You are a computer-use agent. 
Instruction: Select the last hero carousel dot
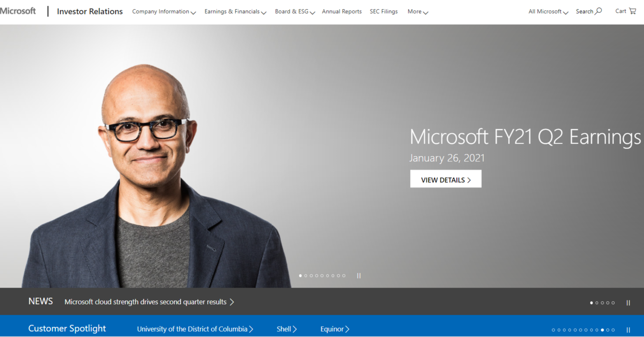point(344,276)
